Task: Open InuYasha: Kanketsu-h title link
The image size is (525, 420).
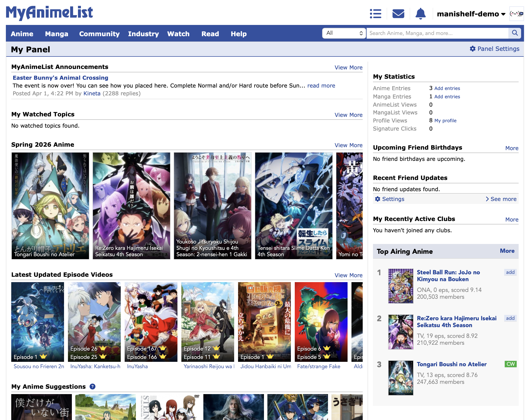Action: point(96,366)
